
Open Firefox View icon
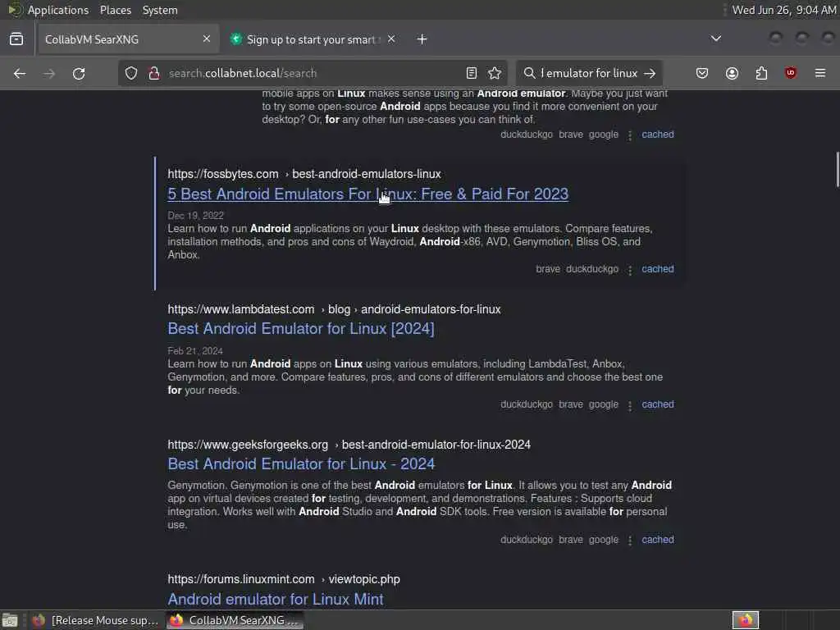pyautogui.click(x=16, y=39)
